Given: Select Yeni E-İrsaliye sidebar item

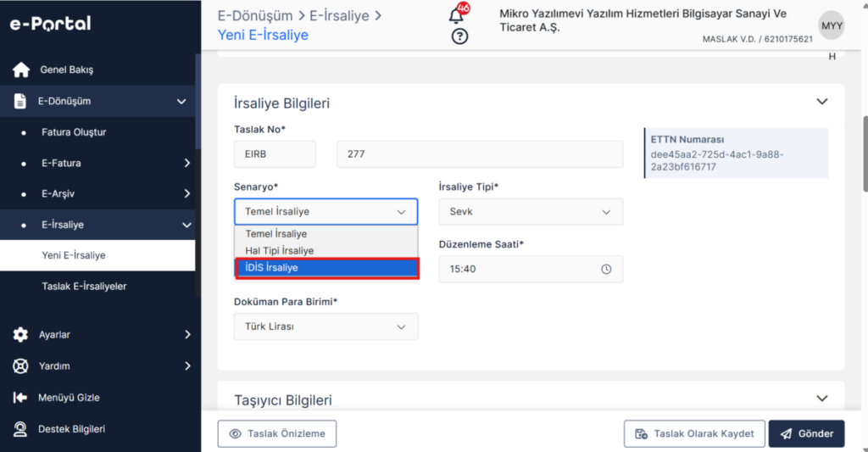Looking at the screenshot, I should coord(97,255).
